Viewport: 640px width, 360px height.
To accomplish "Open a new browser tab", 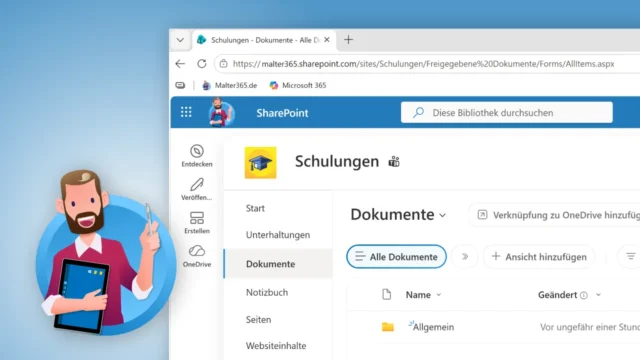I will click(348, 40).
